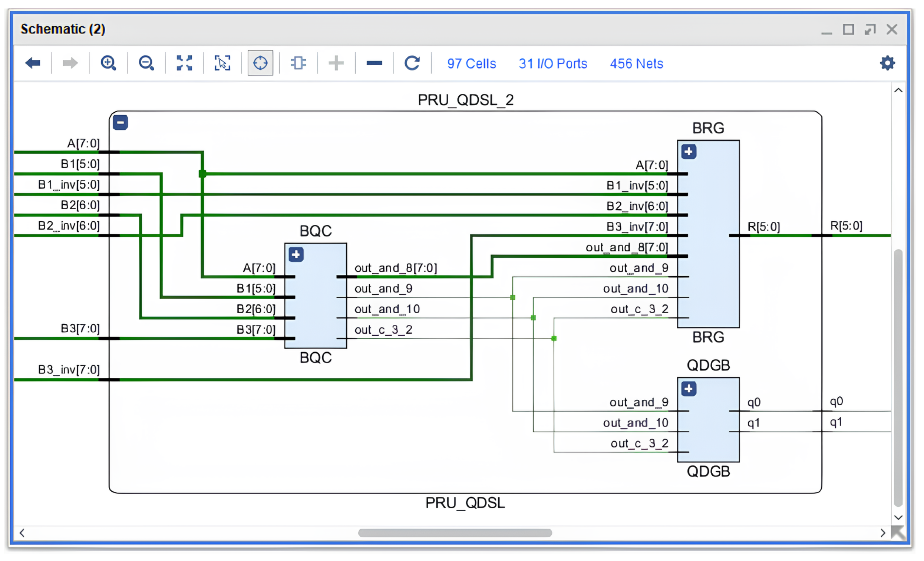Click the Select Area zoom icon
This screenshot has height=561, width=924.
pos(222,63)
